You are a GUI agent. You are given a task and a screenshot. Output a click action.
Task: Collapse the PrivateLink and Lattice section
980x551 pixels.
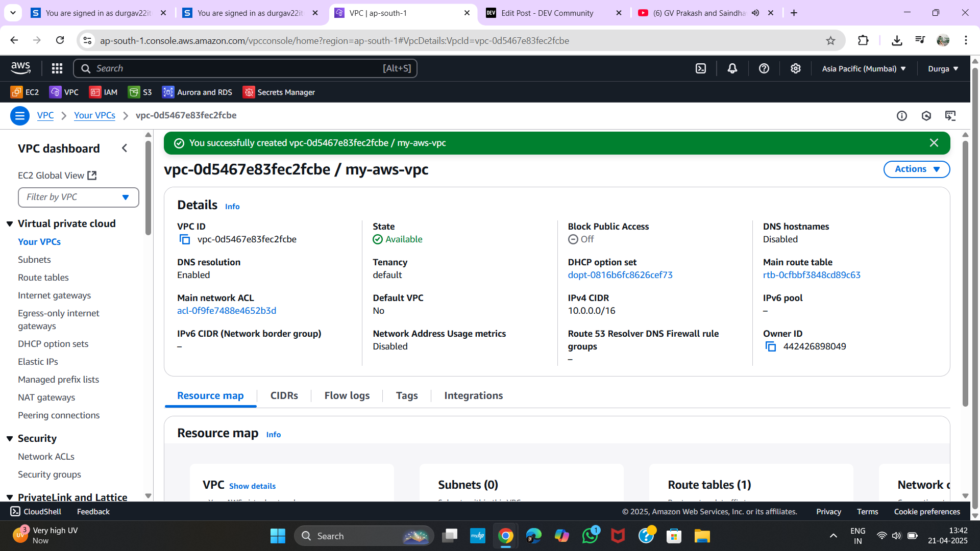10,497
